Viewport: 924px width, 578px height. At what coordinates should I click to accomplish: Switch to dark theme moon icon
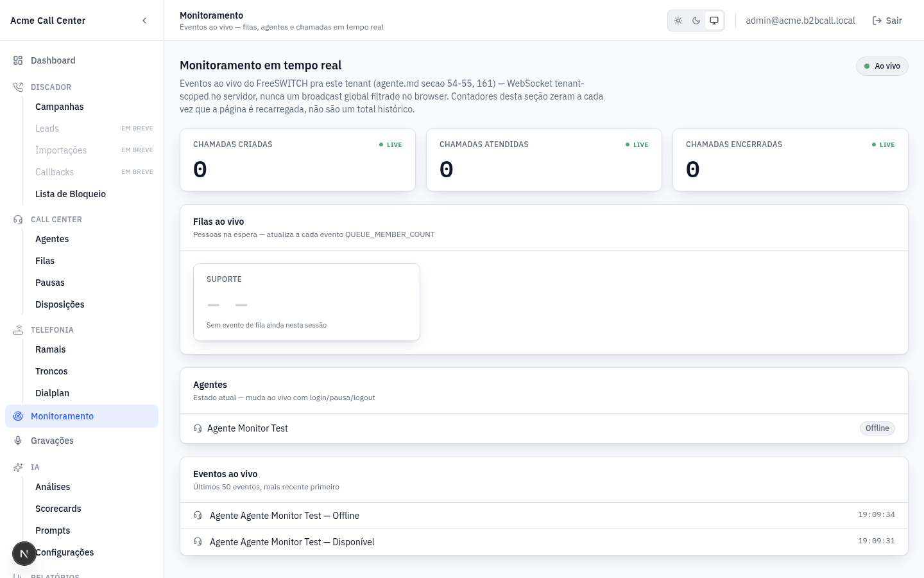click(x=696, y=21)
